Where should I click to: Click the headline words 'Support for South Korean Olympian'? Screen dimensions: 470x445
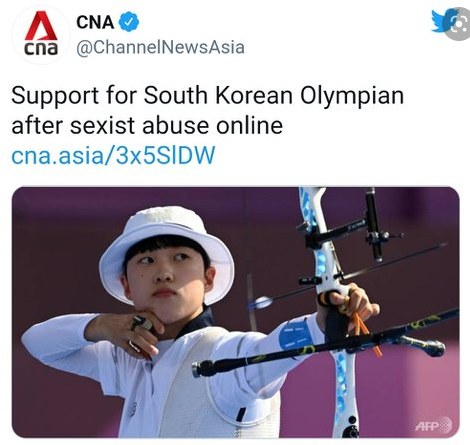pyautogui.click(x=208, y=96)
